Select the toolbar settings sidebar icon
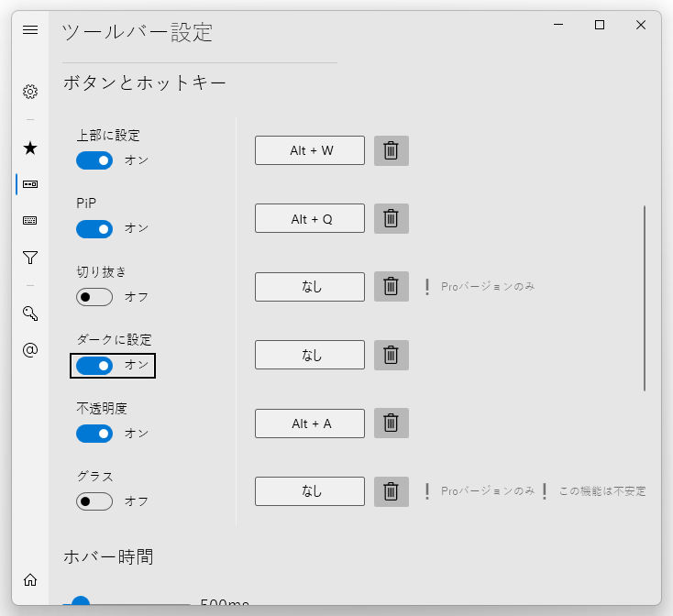 (30, 184)
